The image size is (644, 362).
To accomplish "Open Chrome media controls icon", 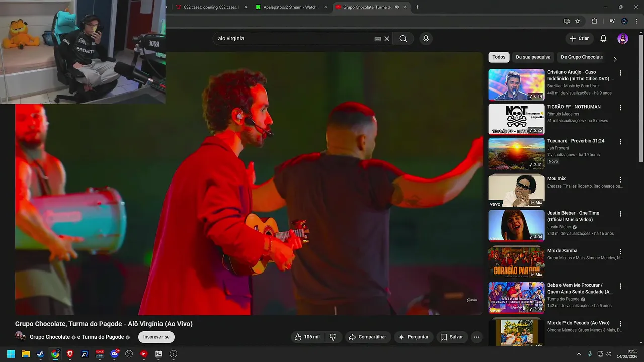I will [612, 21].
